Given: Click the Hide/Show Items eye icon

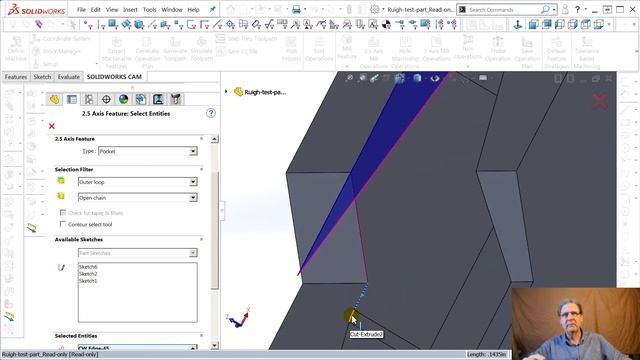Looking at the screenshot, I should click(x=435, y=78).
